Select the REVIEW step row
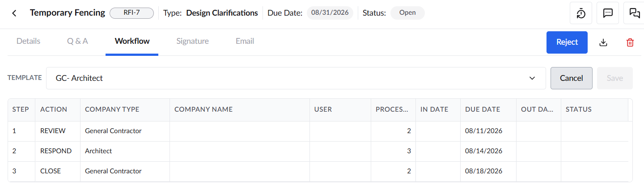 [x=318, y=131]
